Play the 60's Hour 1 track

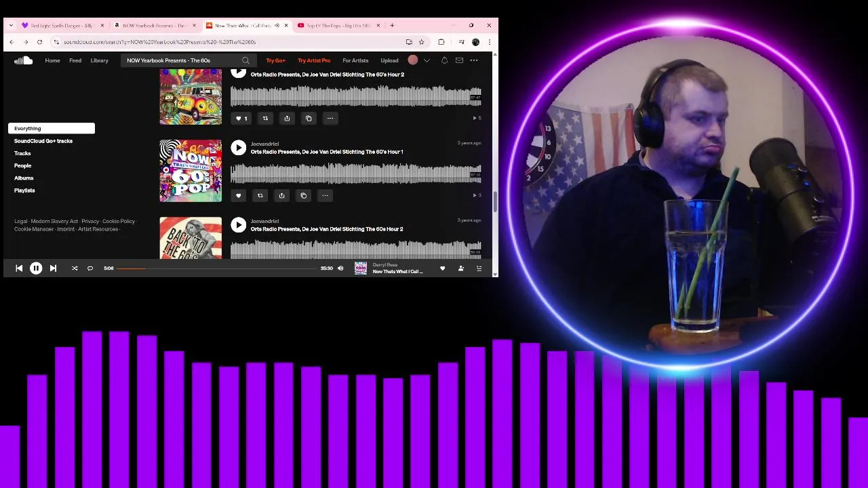click(x=238, y=148)
